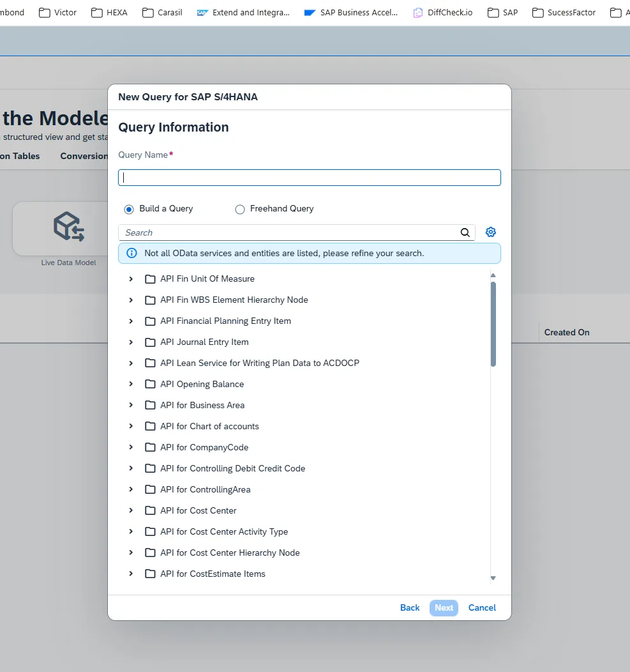
Task: Open the SAP Business Accel... bookmark
Action: click(x=351, y=12)
